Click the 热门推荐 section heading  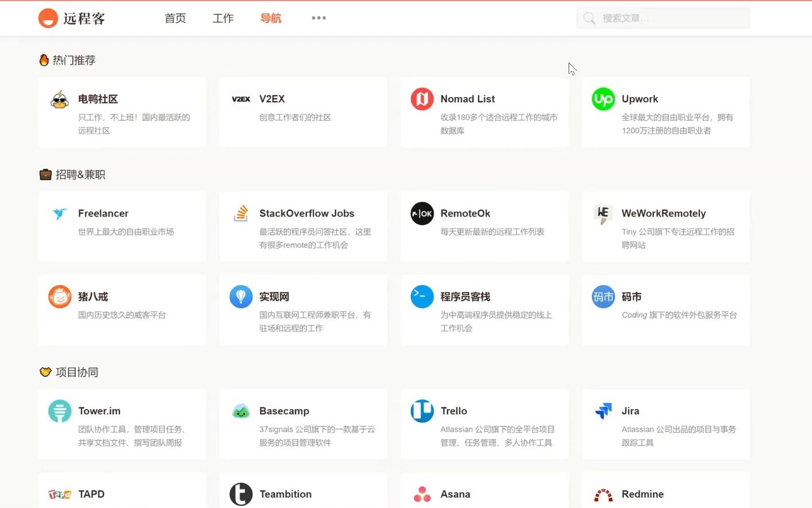point(74,60)
